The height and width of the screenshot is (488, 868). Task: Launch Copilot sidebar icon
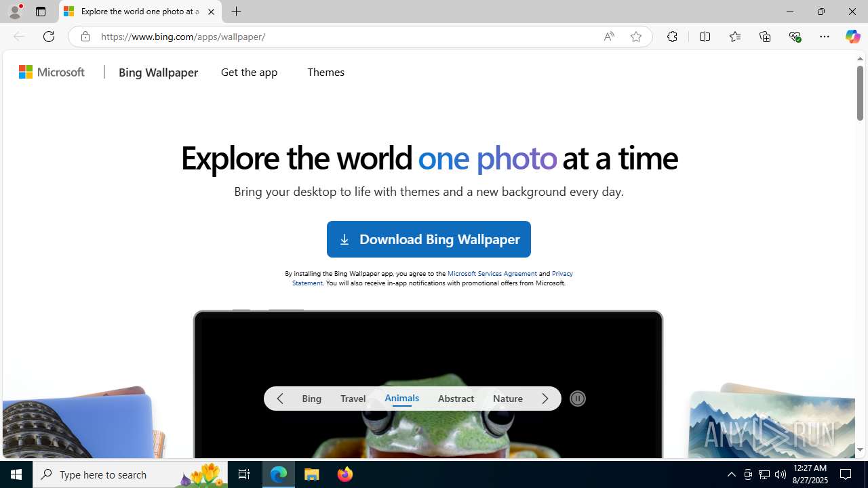coord(852,37)
